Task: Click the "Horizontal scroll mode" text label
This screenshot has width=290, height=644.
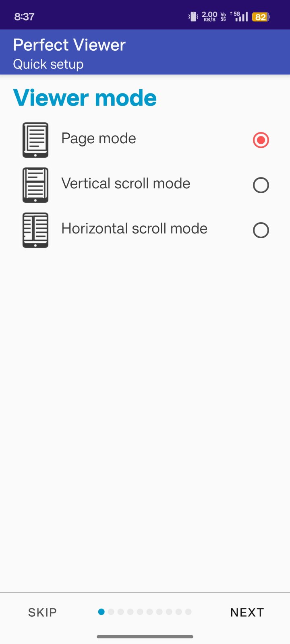Action: point(134,229)
